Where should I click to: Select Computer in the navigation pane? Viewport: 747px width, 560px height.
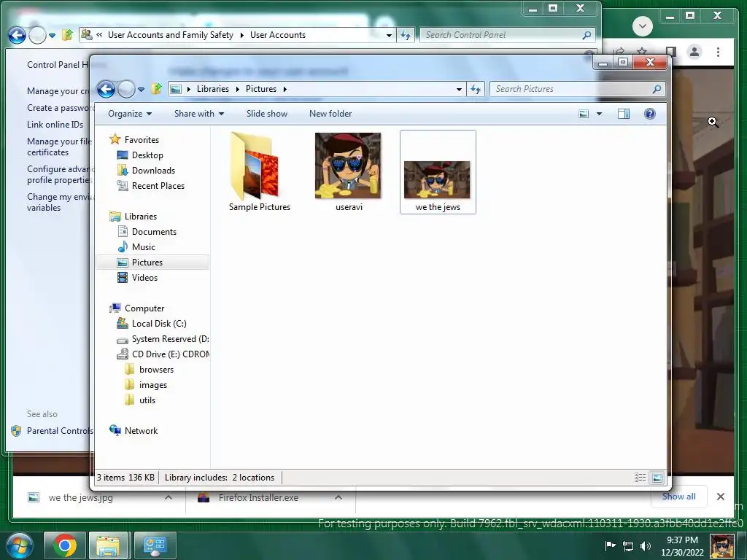point(144,308)
